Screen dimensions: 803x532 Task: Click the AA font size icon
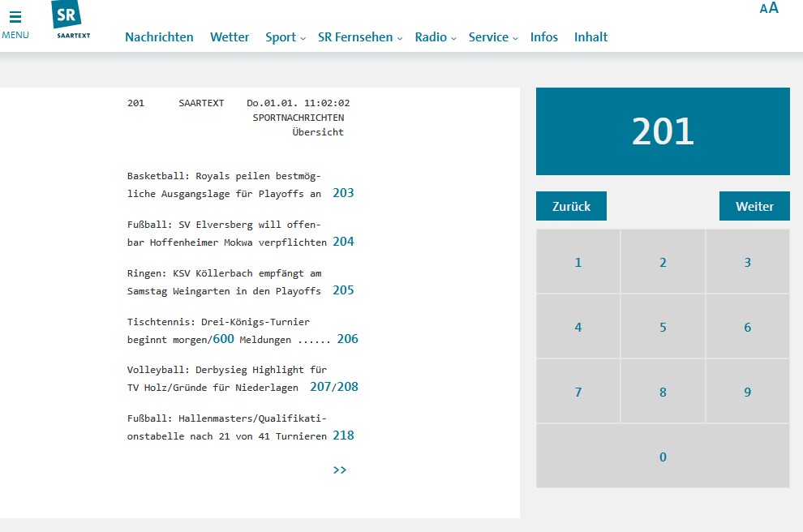pyautogui.click(x=768, y=8)
